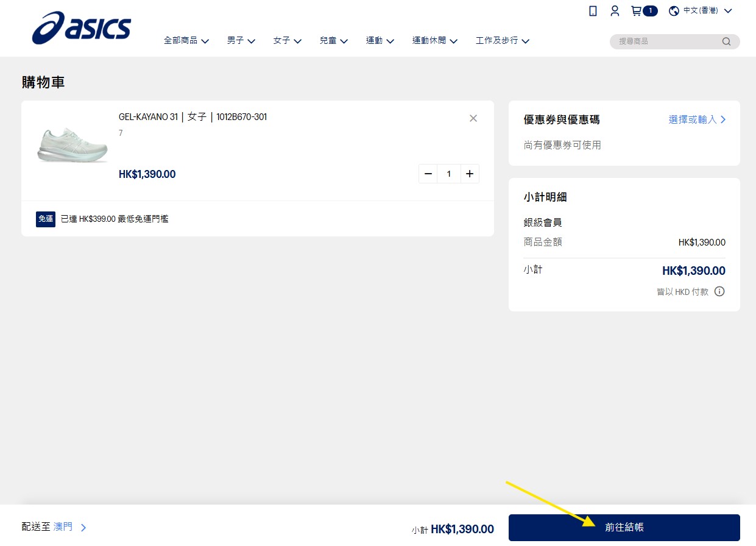Open the user account icon
This screenshot has height=546, width=756.
point(615,11)
